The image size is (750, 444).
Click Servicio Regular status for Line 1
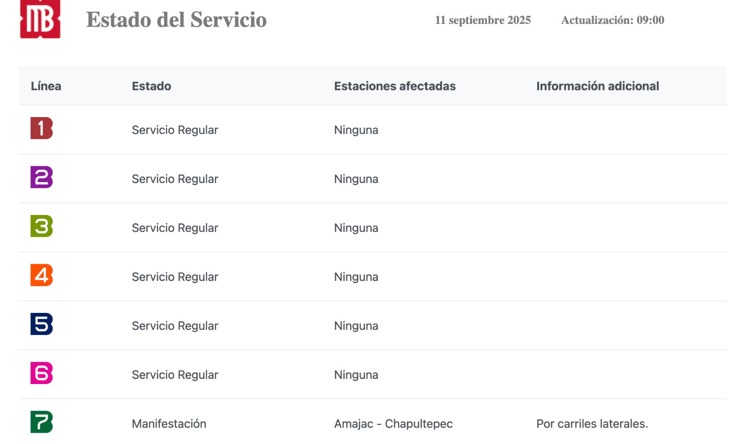(175, 130)
